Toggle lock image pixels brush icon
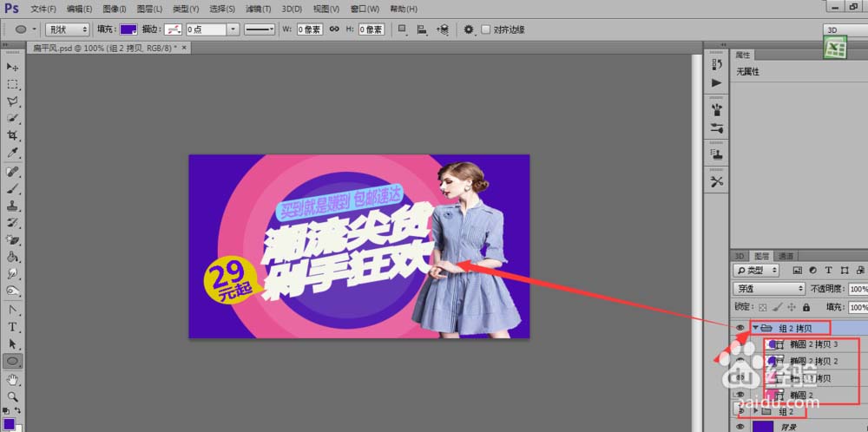 click(x=777, y=307)
